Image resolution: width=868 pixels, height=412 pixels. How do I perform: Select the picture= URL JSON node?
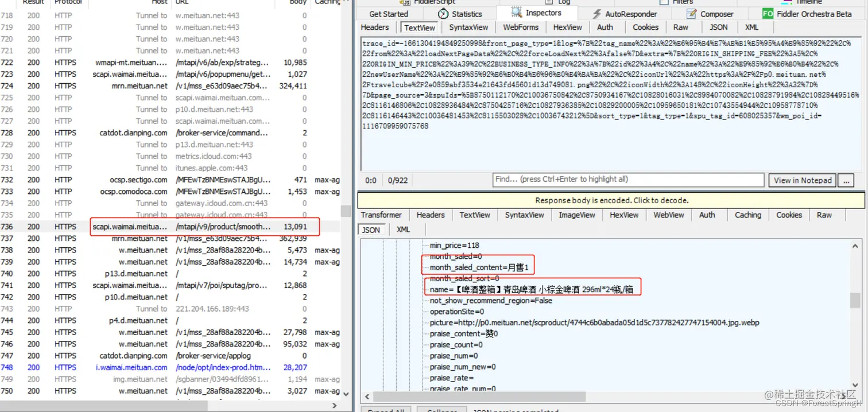(594, 322)
